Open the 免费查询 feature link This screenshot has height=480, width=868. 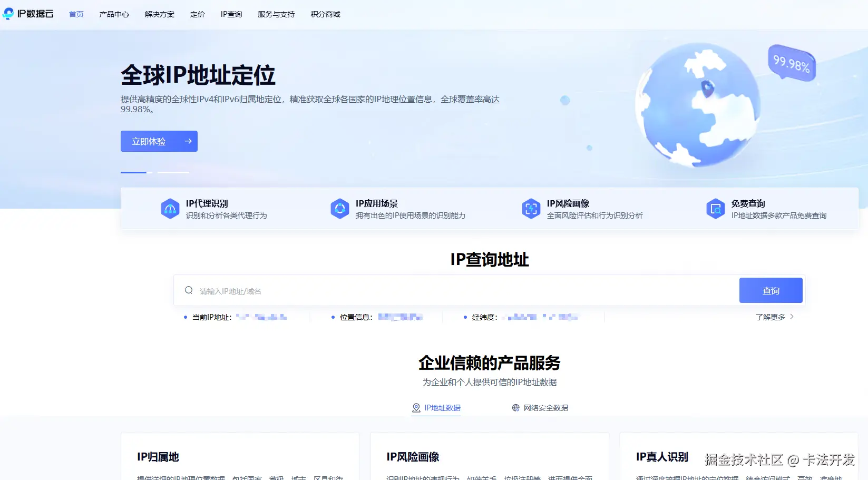766,209
